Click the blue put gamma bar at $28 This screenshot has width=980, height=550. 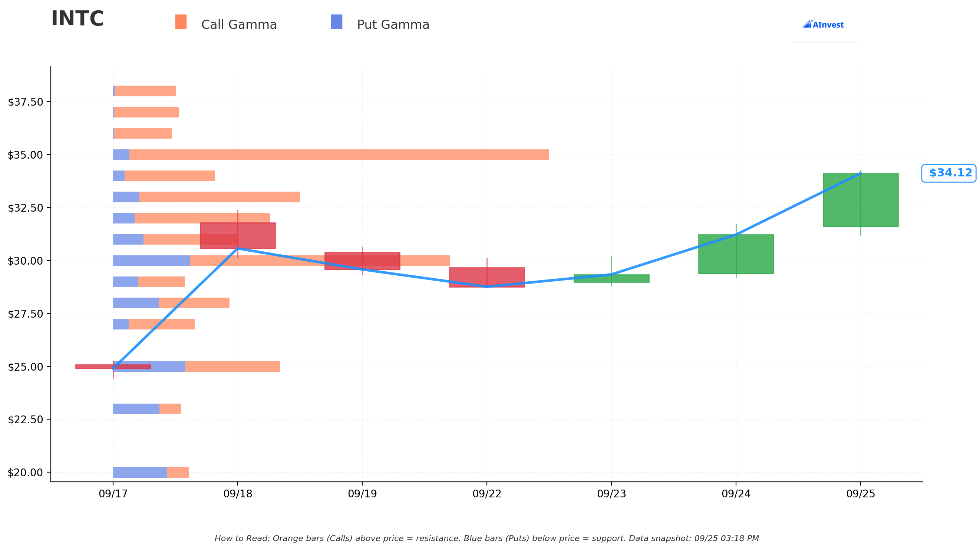click(136, 303)
